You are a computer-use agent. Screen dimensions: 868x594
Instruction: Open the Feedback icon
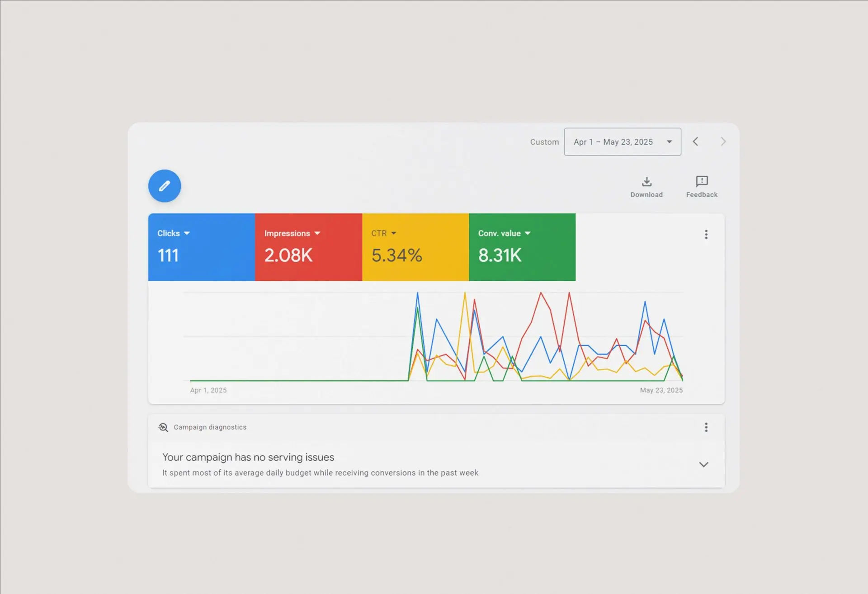(702, 182)
